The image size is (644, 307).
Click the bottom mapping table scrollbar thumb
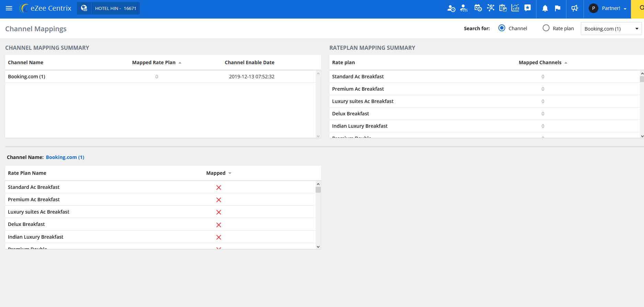[318, 190]
